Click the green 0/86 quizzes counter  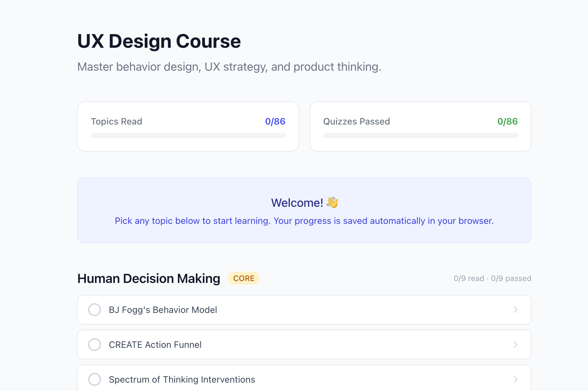pyautogui.click(x=507, y=121)
